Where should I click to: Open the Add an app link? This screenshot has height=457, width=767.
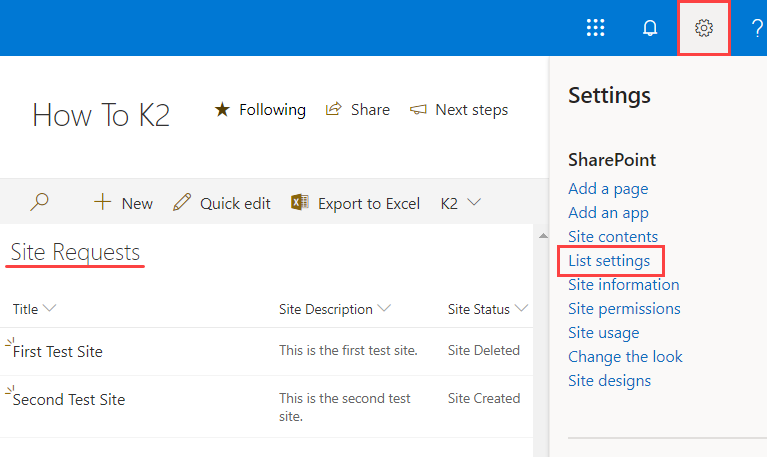[608, 213]
